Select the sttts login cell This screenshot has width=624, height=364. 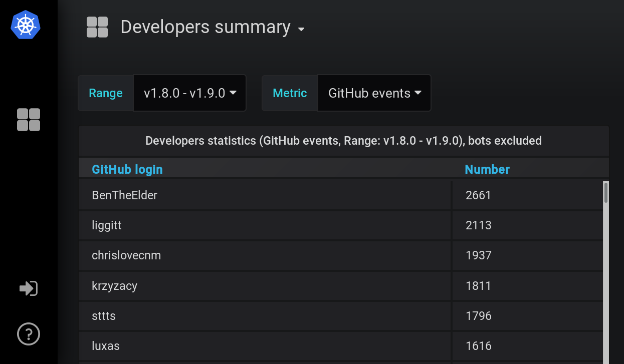[x=265, y=316]
